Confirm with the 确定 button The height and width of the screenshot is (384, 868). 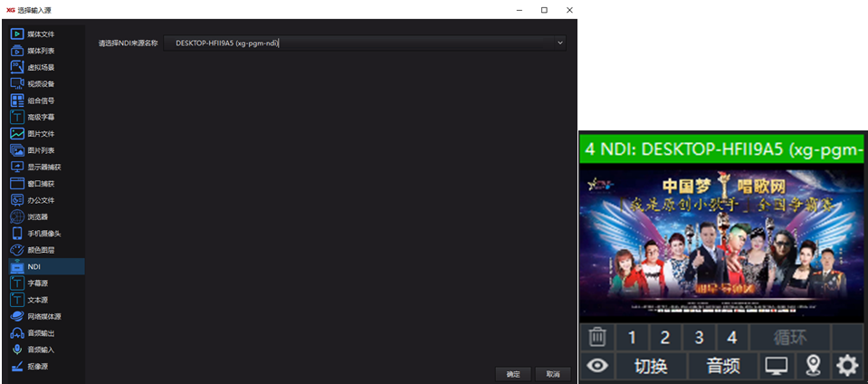pyautogui.click(x=513, y=374)
